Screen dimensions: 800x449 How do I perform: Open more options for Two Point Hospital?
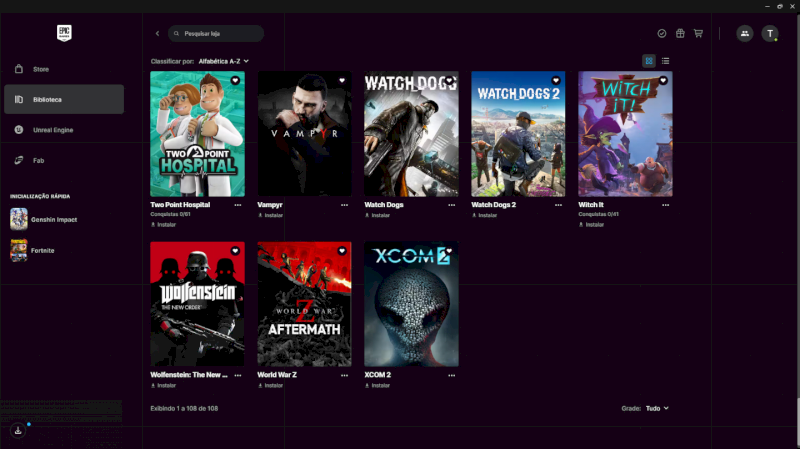tap(238, 205)
